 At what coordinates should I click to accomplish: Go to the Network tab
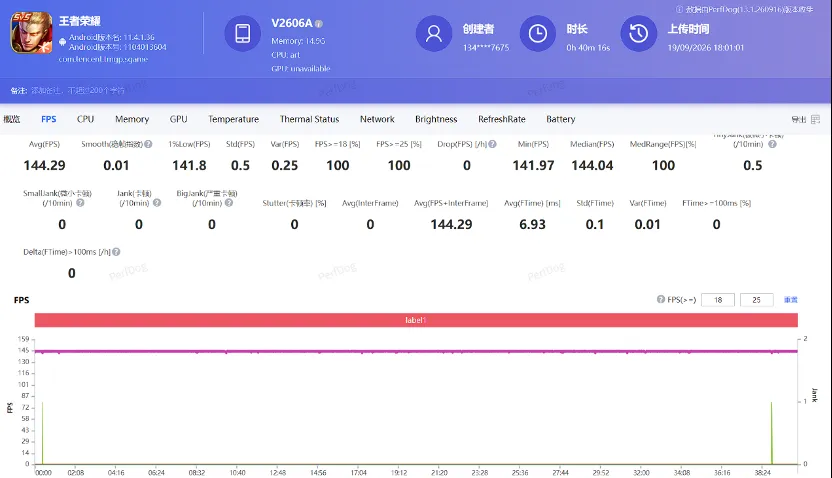(x=377, y=119)
